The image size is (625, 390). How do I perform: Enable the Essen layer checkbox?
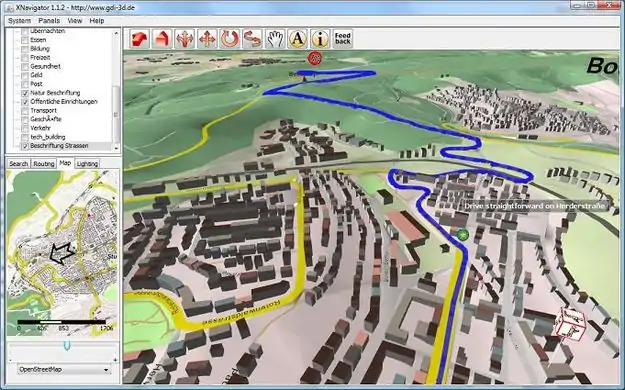pos(25,40)
